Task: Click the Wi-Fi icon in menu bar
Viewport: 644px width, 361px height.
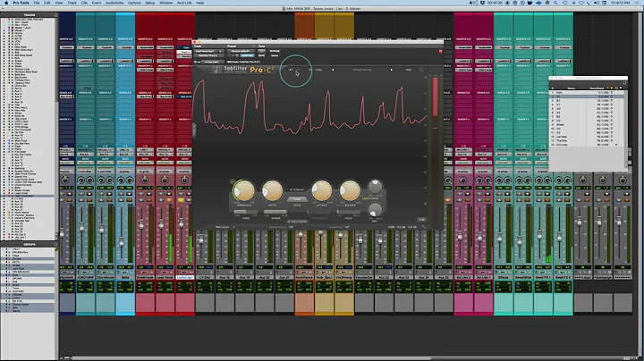Action: 580,3
